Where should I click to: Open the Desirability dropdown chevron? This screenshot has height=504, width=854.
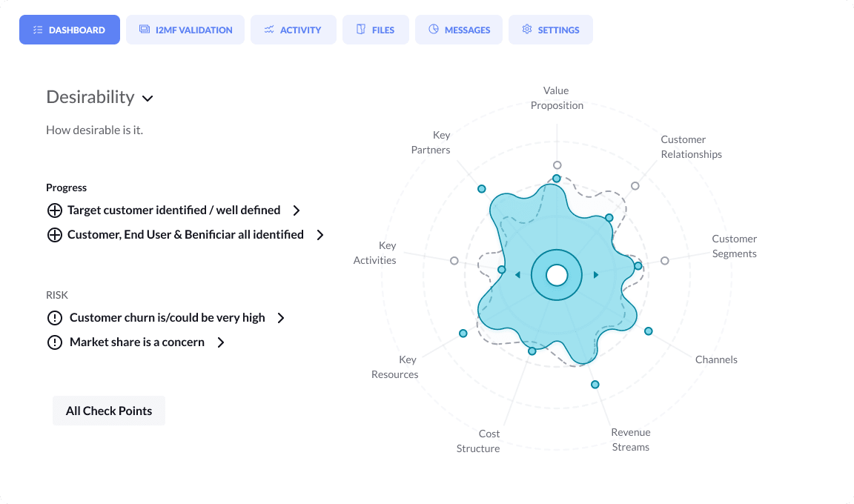(x=148, y=99)
